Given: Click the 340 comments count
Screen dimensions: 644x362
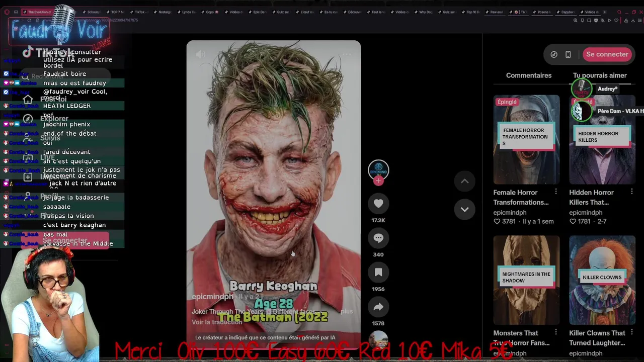Looking at the screenshot, I should coord(378,254).
